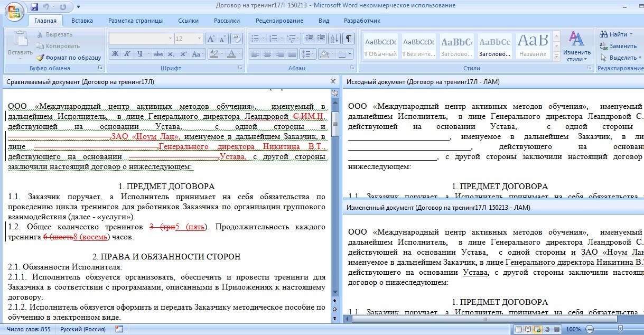Open the font size dropdown
The height and width of the screenshot is (335, 644).
coord(199,39)
